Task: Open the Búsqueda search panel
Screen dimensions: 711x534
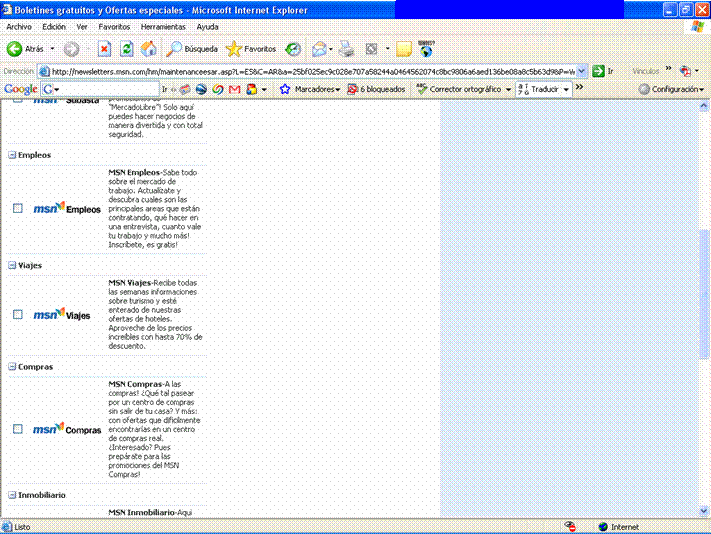Action: click(x=193, y=48)
